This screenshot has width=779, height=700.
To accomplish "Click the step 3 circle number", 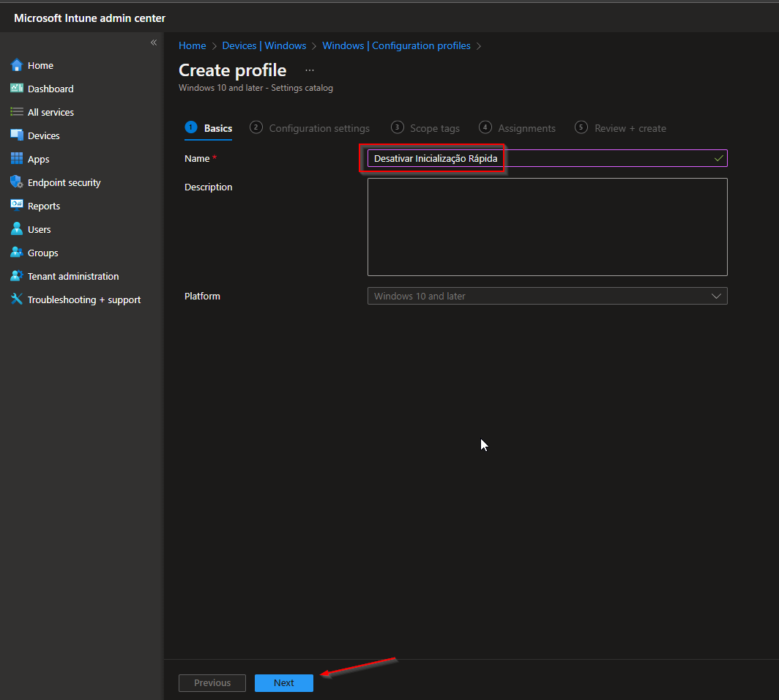I will [x=397, y=127].
